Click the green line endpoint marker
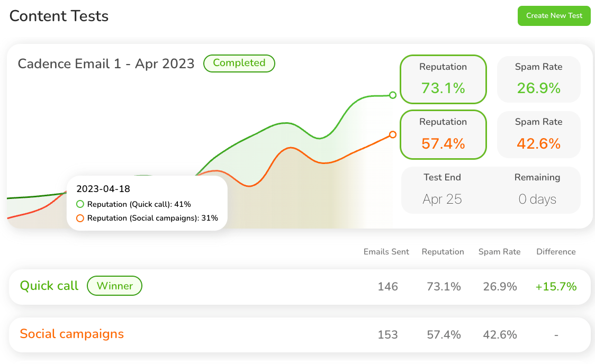 393,95
